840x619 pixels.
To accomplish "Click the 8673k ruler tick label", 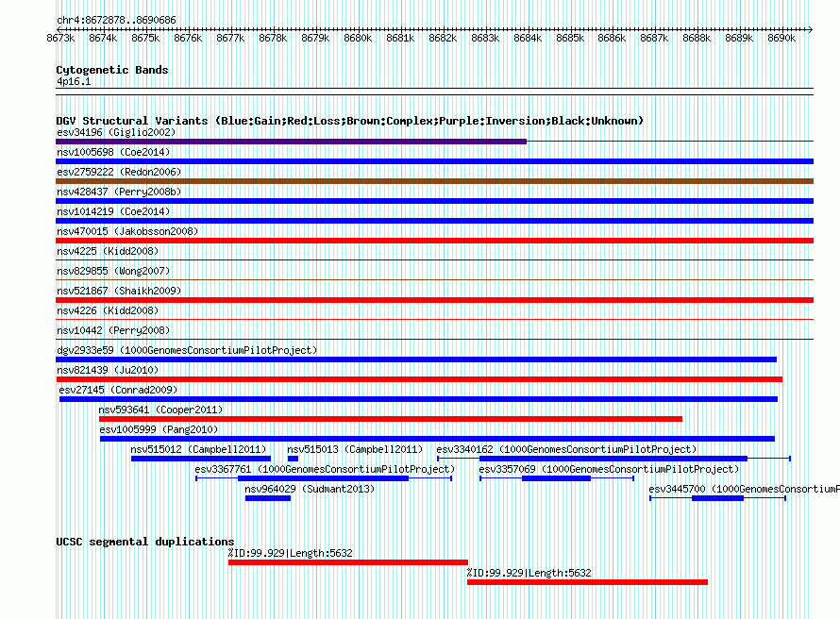I will coord(60,38).
